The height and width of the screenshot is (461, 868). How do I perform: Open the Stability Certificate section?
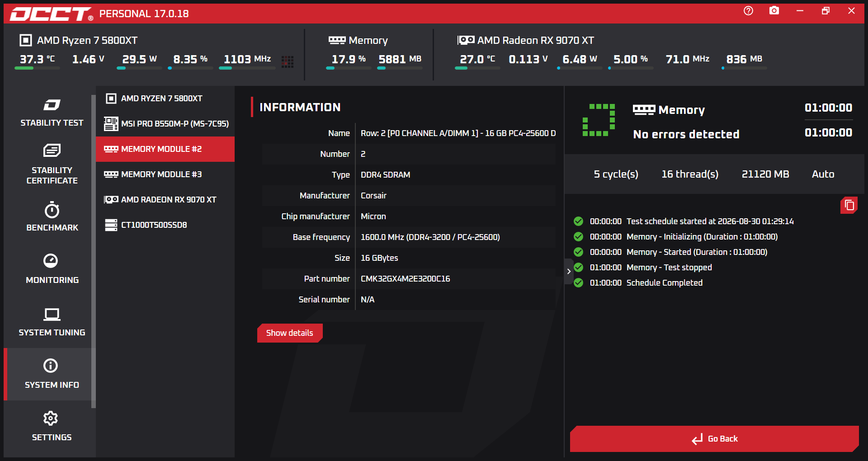coord(52,165)
